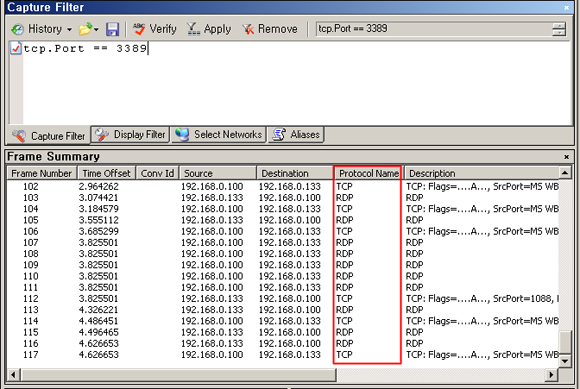The height and width of the screenshot is (389, 580).
Task: Open the Select Networks tab
Action: click(219, 134)
